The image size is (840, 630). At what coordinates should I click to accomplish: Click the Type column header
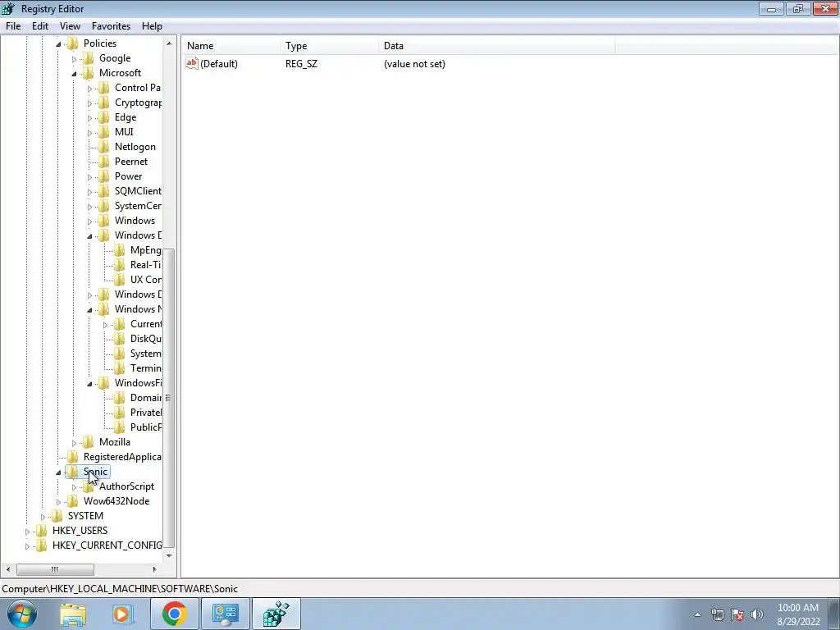click(x=329, y=46)
